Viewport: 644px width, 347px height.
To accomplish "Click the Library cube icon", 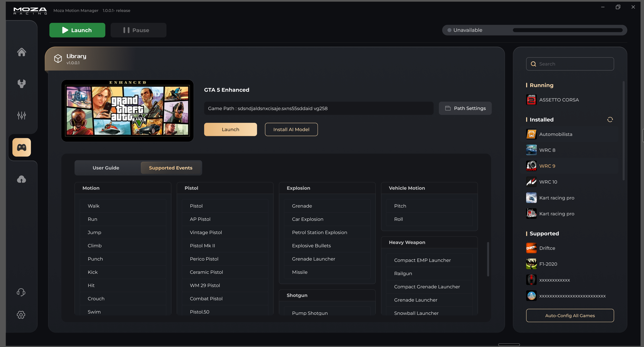I will coord(58,59).
